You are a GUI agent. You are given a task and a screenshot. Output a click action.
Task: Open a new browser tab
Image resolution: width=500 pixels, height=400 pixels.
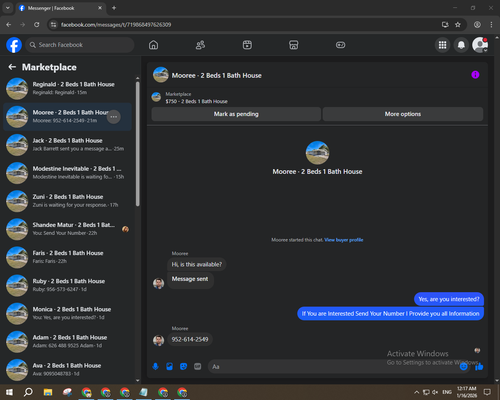[x=114, y=8]
